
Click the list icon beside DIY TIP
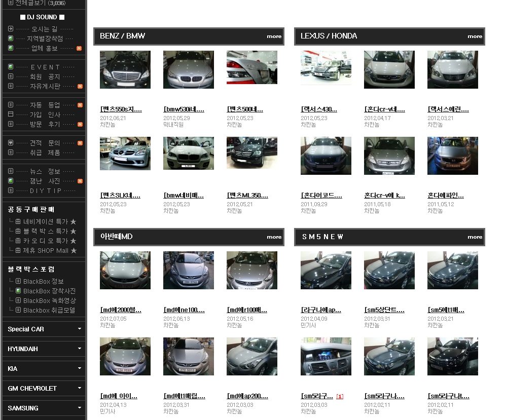coord(11,190)
